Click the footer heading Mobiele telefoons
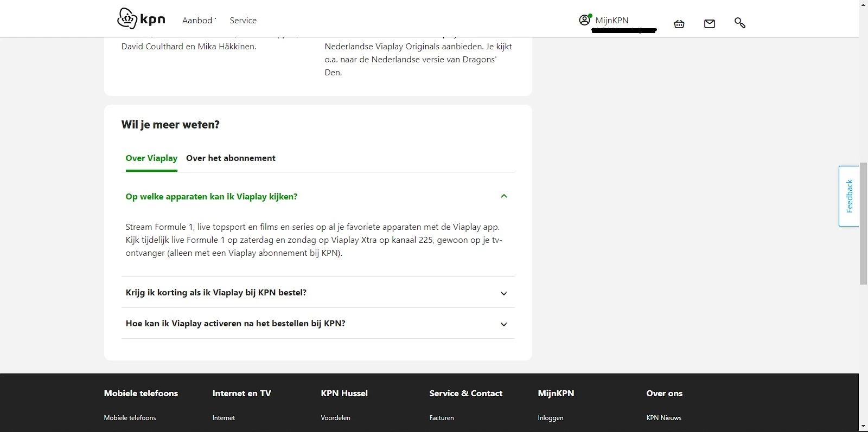This screenshot has width=868, height=432. (x=141, y=394)
